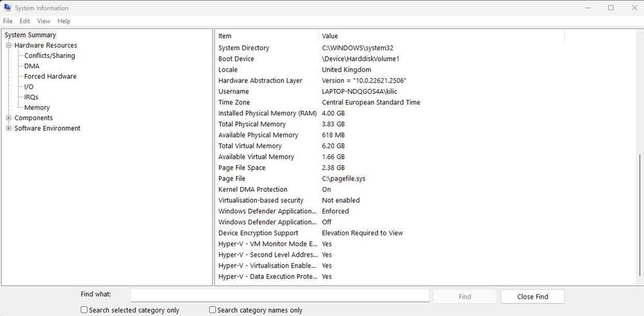
Task: Select Components in the tree
Action: coord(33,117)
